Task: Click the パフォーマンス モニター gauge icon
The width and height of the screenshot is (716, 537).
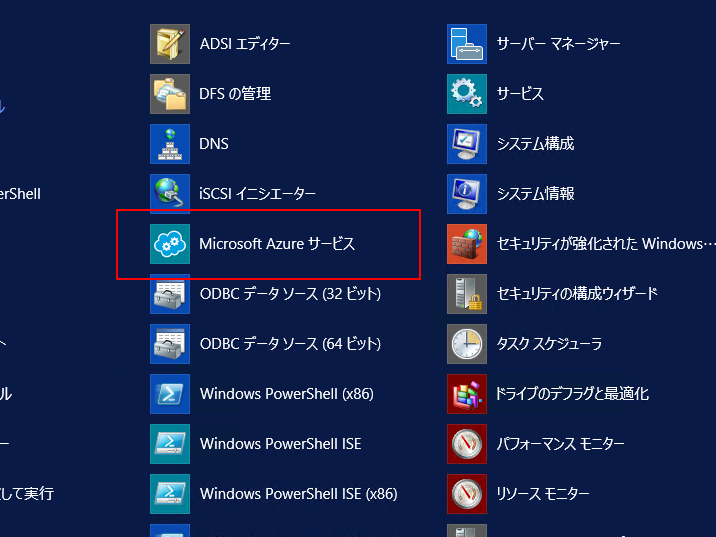Action: 467,444
